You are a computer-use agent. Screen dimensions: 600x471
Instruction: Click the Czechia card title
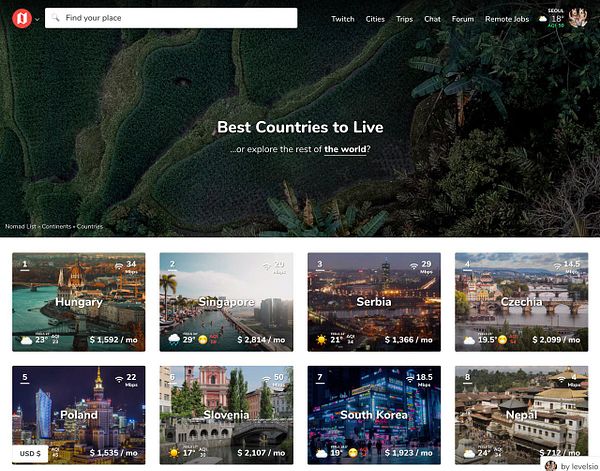click(522, 302)
